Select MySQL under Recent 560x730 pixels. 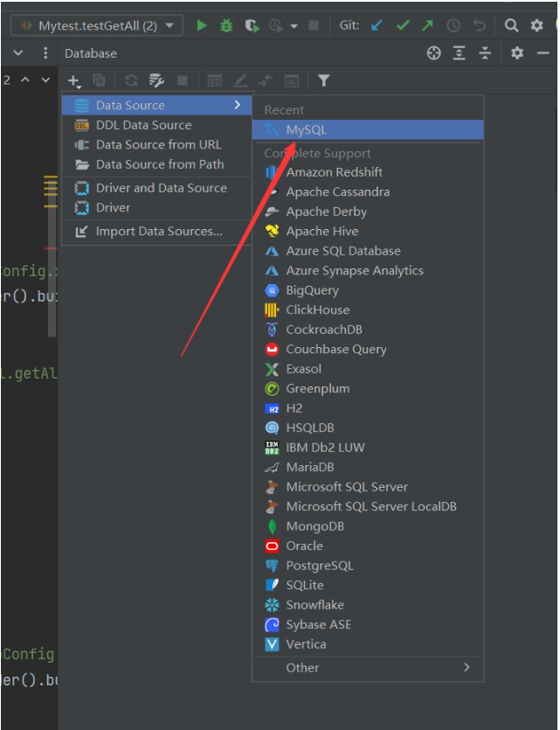click(368, 129)
